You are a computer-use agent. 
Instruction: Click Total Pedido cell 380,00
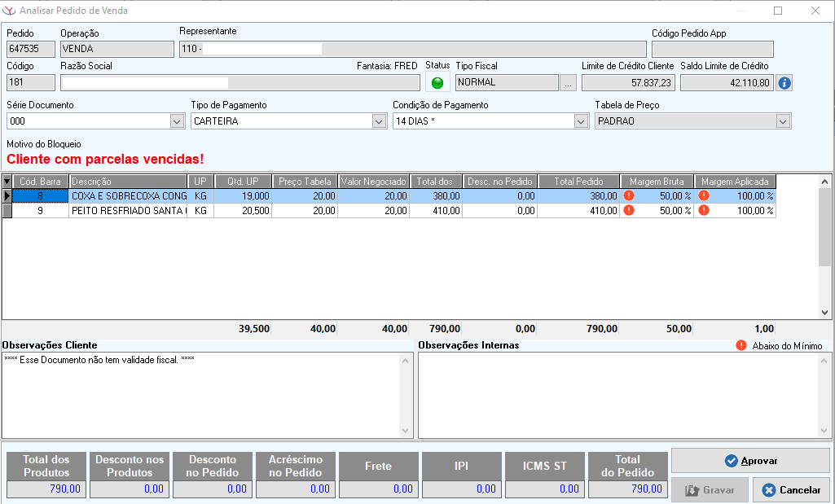pyautogui.click(x=579, y=196)
